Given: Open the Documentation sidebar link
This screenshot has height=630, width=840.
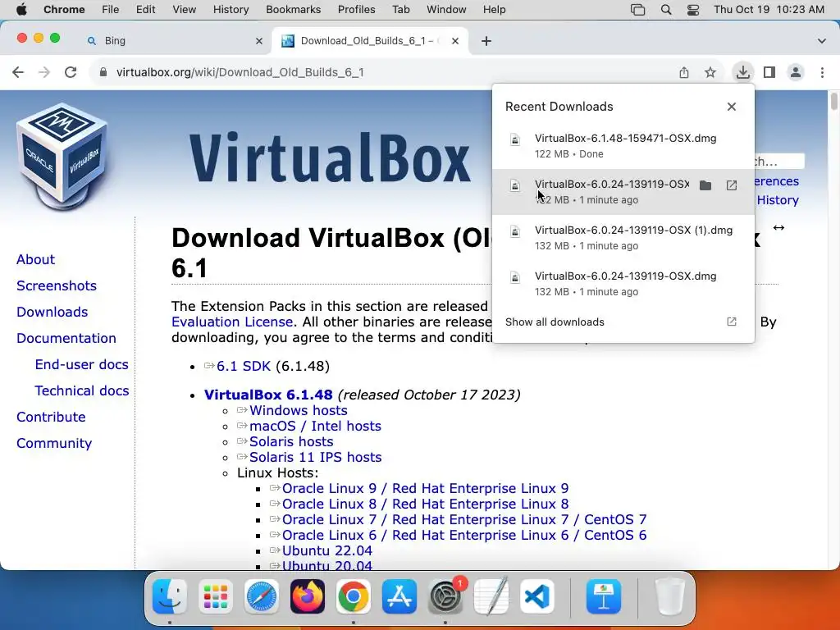Looking at the screenshot, I should coord(66,338).
